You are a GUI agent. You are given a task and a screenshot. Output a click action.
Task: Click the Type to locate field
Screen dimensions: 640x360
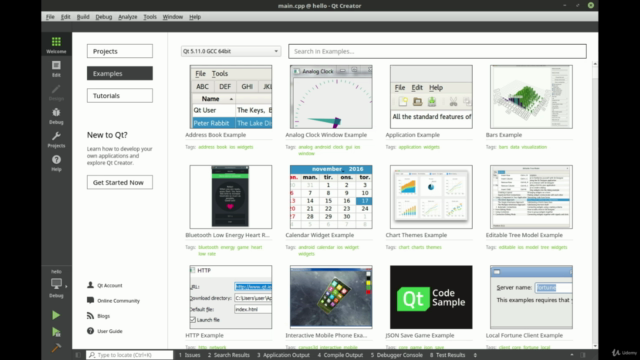(x=129, y=355)
